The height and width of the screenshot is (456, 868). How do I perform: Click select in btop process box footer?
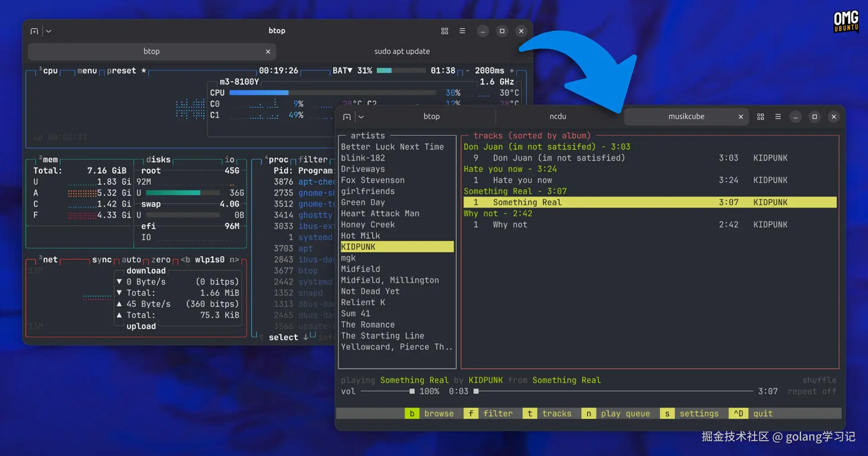pyautogui.click(x=283, y=337)
